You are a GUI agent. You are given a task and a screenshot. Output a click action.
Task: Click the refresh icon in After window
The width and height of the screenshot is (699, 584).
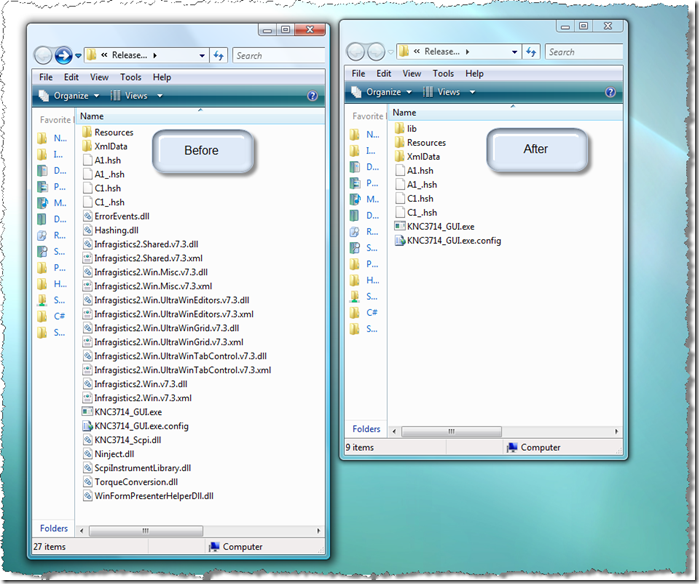[x=531, y=52]
